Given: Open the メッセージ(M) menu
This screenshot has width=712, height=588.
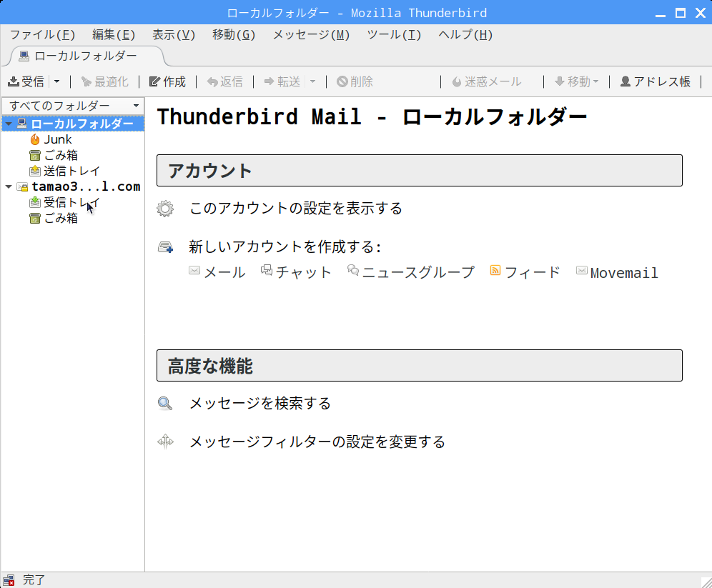Looking at the screenshot, I should (311, 35).
